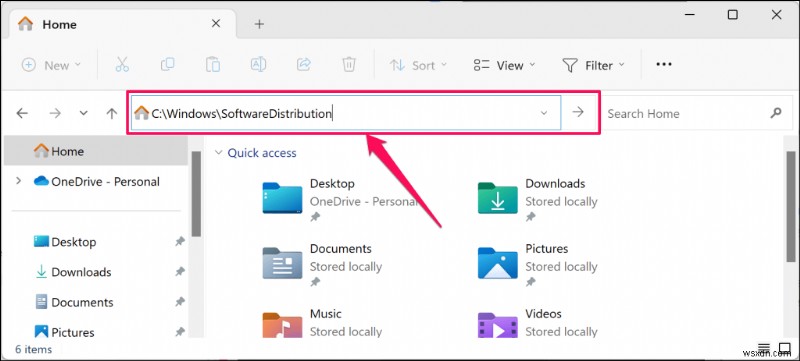Screen dimensions: 800x361
Task: Open the Pictures folder icon in Quick access
Action: pyautogui.click(x=497, y=263)
